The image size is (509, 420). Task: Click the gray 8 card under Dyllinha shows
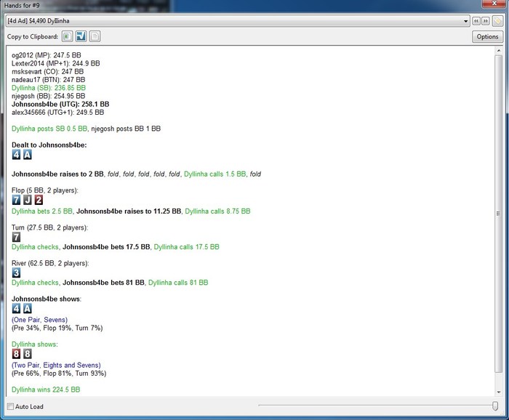(x=28, y=354)
